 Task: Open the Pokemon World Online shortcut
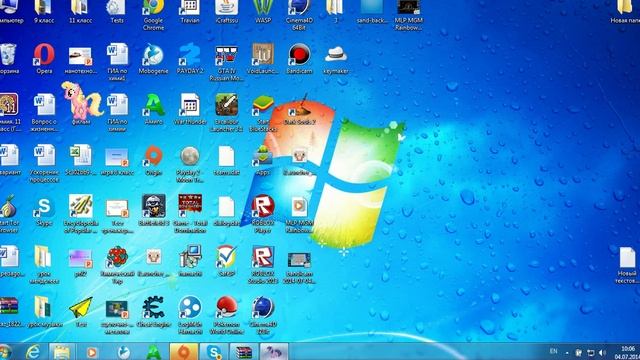pyautogui.click(x=226, y=315)
